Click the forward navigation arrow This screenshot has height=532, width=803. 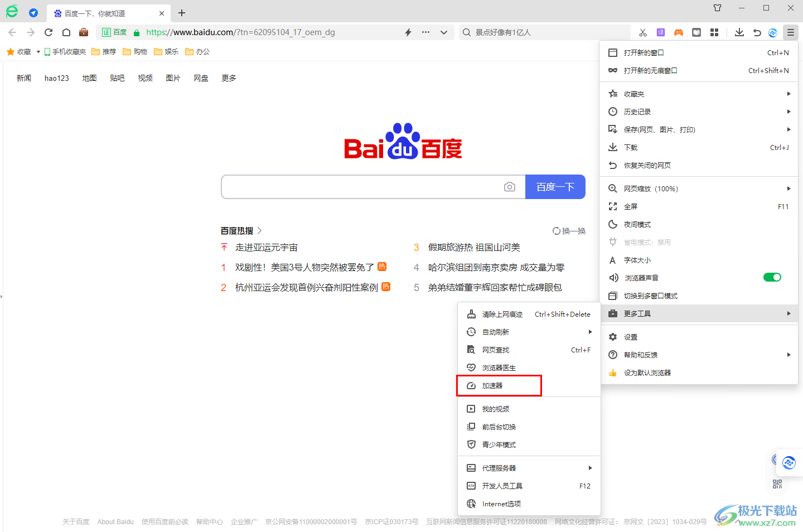31,32
